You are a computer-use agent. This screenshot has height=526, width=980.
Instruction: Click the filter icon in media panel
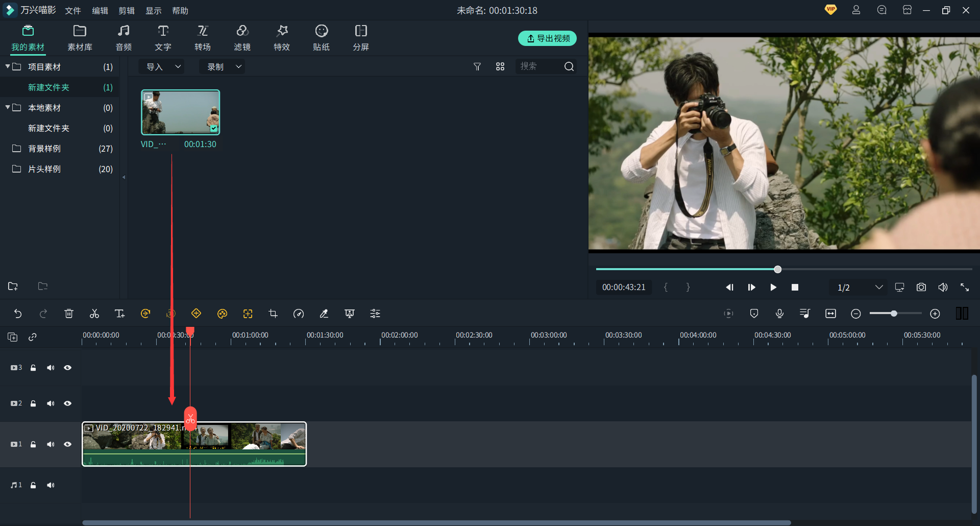(x=477, y=66)
